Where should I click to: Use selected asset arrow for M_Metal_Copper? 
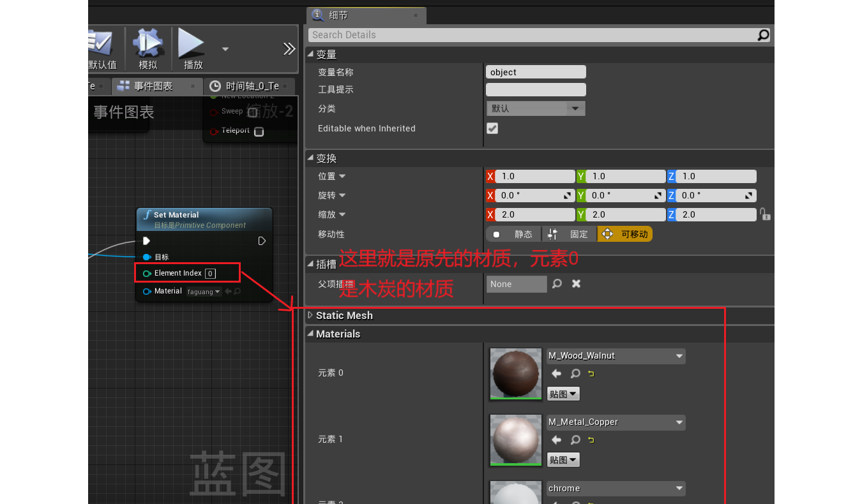coord(556,440)
